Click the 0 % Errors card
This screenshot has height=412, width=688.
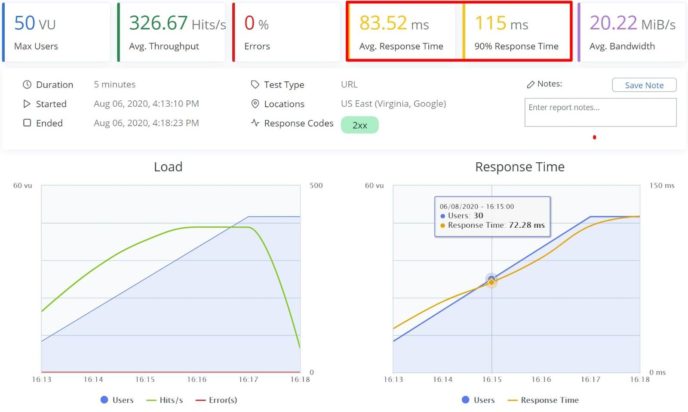[x=286, y=32]
